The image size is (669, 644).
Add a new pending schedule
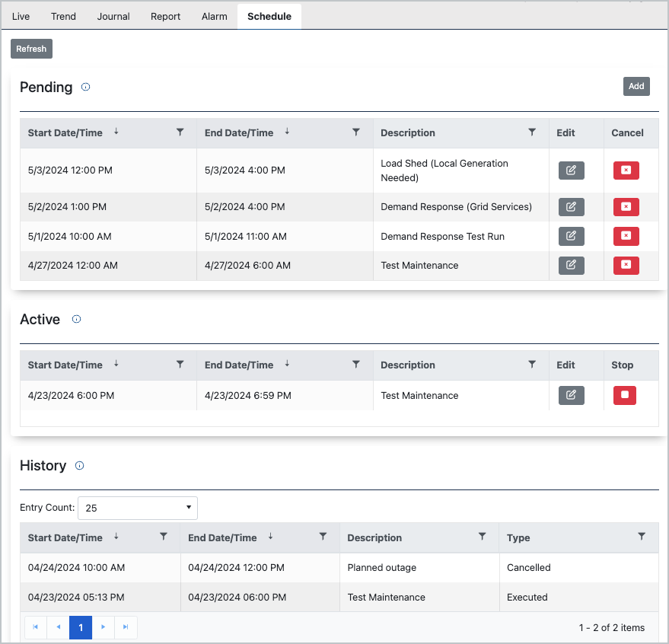[636, 86]
